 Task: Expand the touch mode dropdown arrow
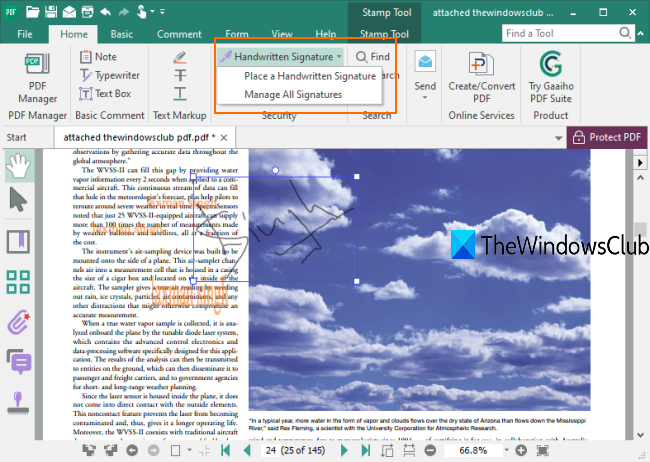coord(152,12)
